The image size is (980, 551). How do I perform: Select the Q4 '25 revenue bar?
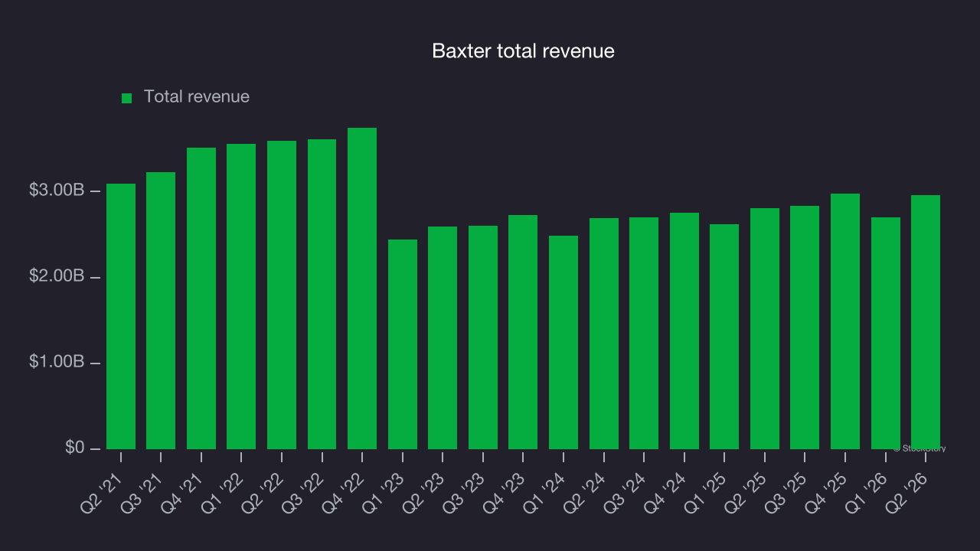[x=845, y=321]
